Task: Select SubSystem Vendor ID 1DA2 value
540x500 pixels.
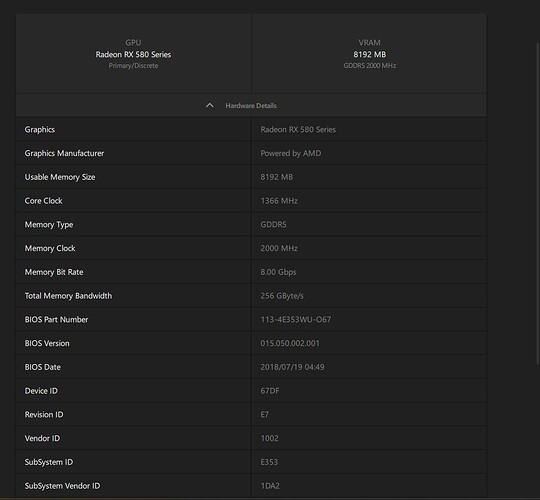Action: pos(270,486)
